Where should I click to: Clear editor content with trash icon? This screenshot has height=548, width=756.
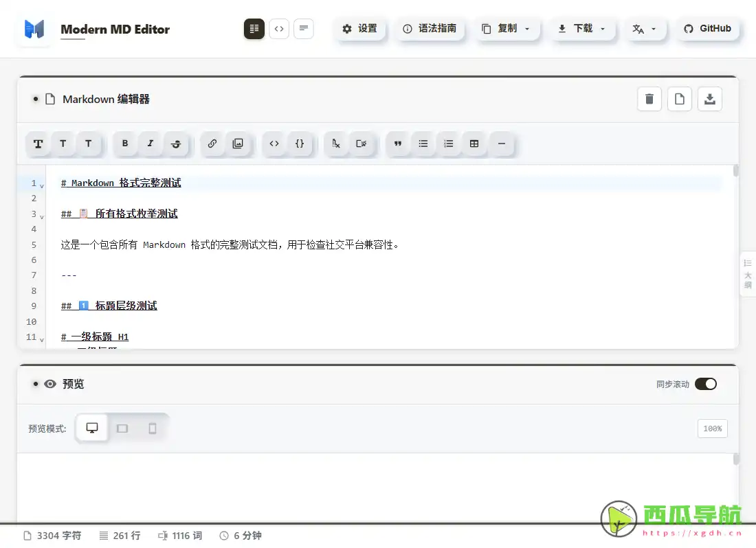point(649,99)
